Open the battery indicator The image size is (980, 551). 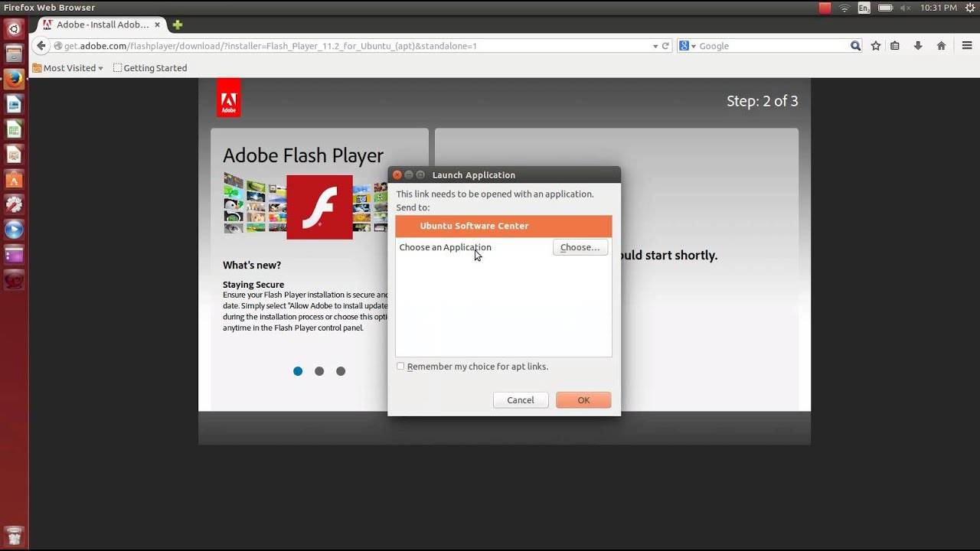pyautogui.click(x=885, y=8)
